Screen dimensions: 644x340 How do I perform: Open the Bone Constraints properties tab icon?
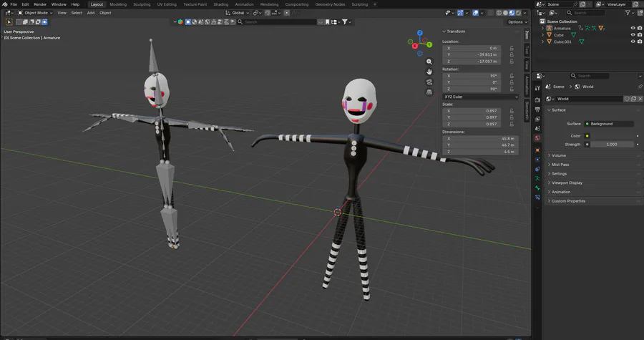point(537,197)
